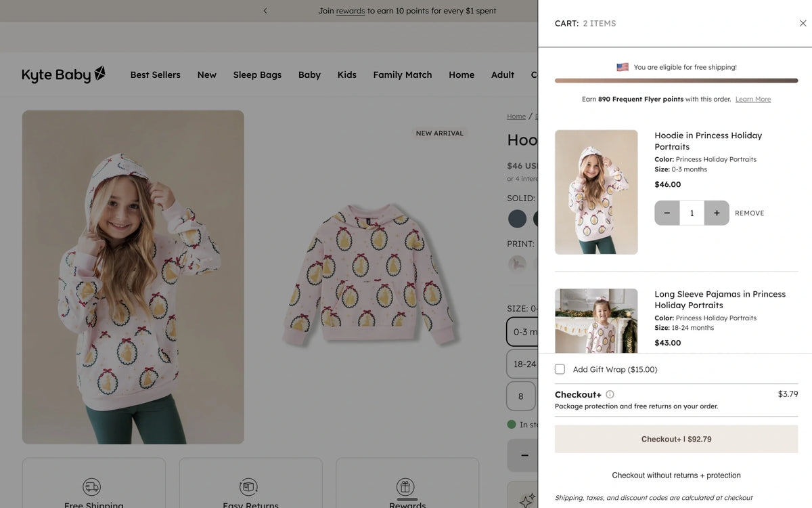Open the New menu item

click(207, 75)
